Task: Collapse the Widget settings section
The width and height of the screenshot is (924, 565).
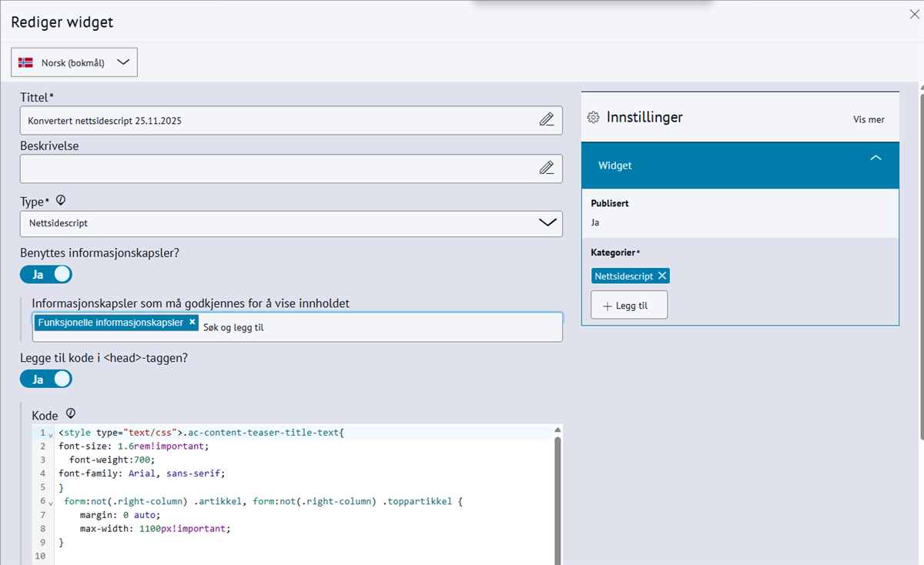Action: tap(875, 158)
